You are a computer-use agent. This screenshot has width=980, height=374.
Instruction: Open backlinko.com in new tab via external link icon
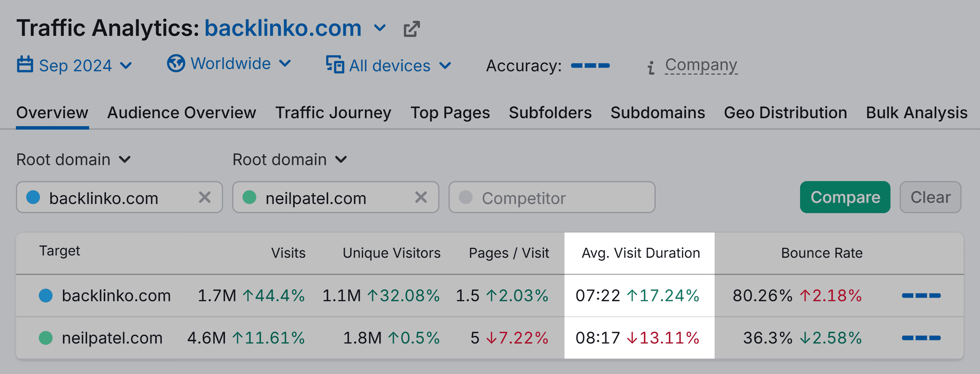click(412, 29)
